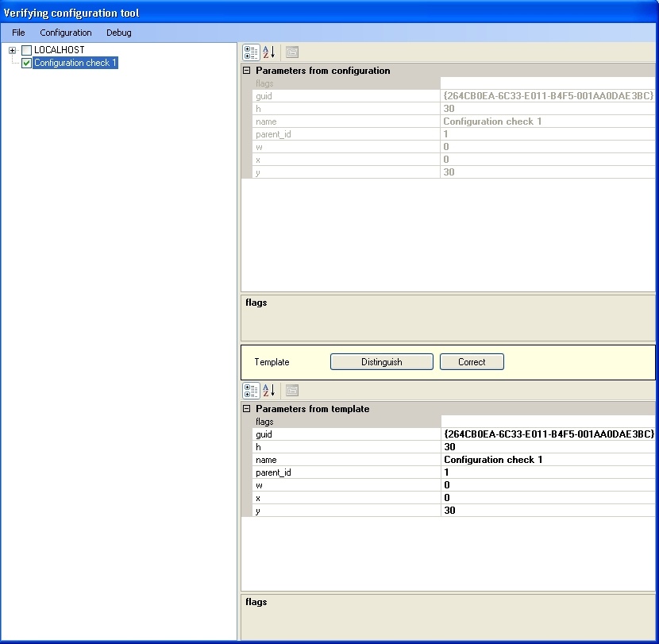
Task: Click Property Pages icon in configuration grid
Action: tap(292, 52)
